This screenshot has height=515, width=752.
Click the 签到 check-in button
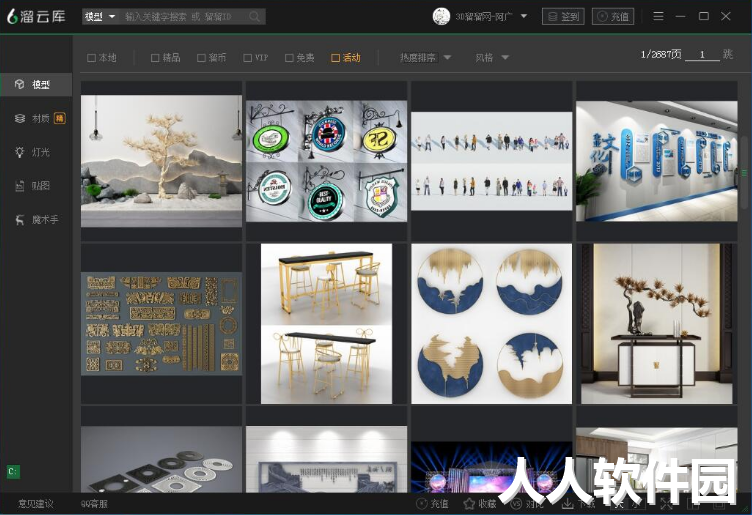[x=563, y=16]
